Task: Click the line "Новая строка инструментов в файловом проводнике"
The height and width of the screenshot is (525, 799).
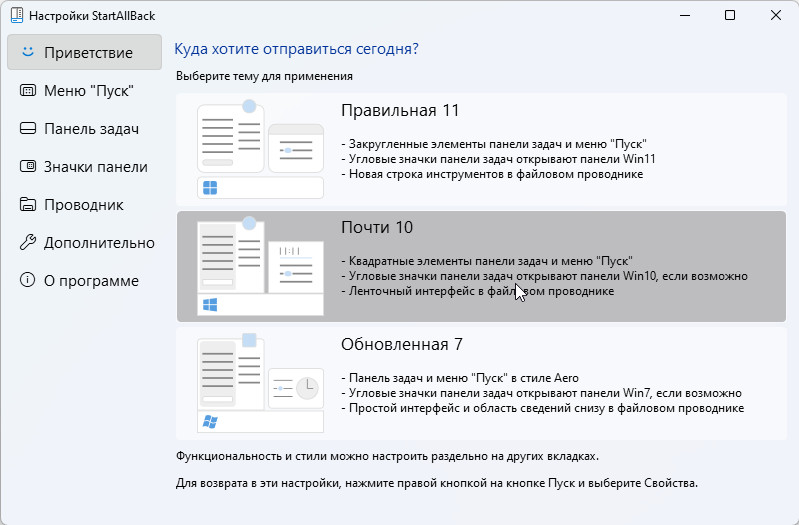Action: click(x=492, y=174)
